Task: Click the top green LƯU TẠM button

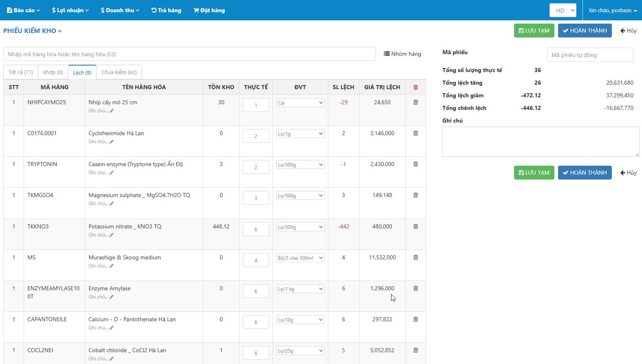Action: coord(534,31)
